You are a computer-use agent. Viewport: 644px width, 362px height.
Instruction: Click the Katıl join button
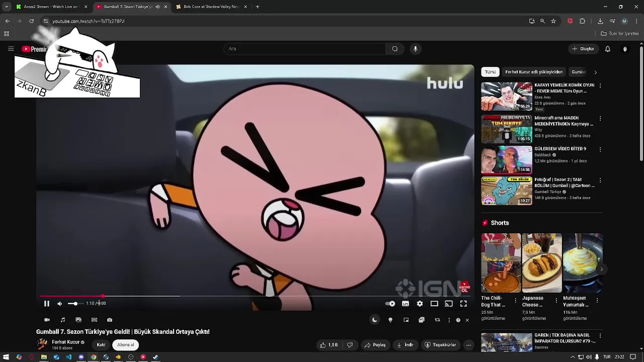click(x=101, y=345)
